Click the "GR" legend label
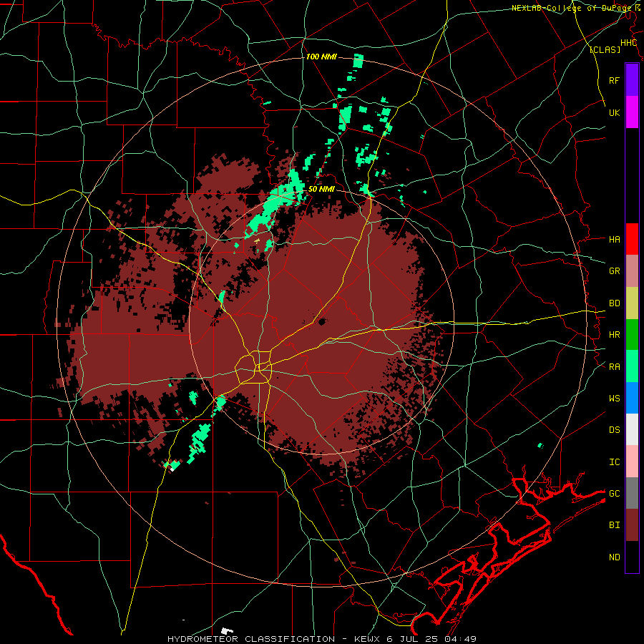Viewport: 644px width, 644px height. (614, 271)
